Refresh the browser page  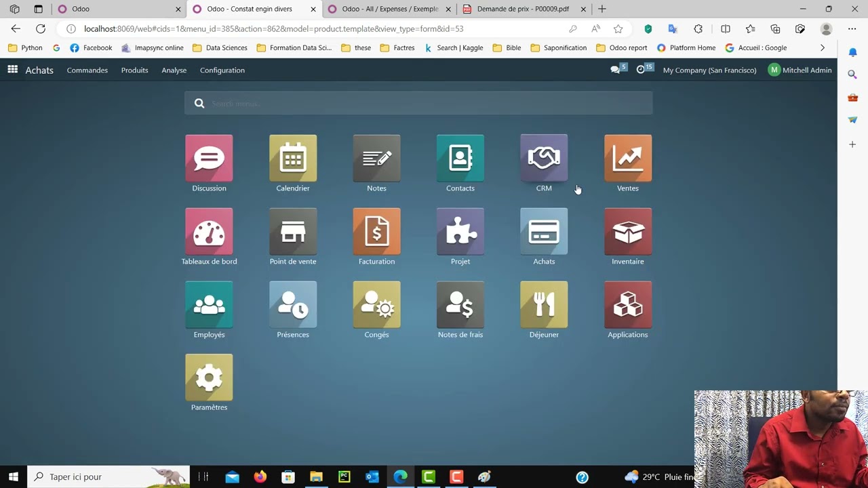coord(41,28)
